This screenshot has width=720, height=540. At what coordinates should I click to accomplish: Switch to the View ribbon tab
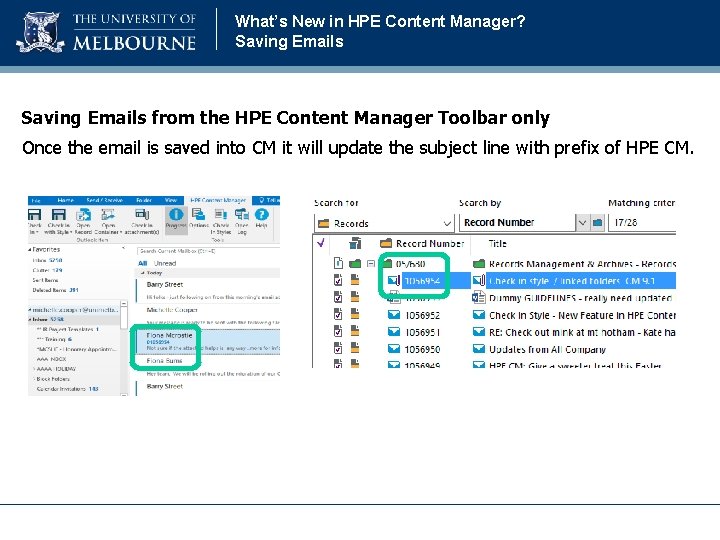pos(171,201)
